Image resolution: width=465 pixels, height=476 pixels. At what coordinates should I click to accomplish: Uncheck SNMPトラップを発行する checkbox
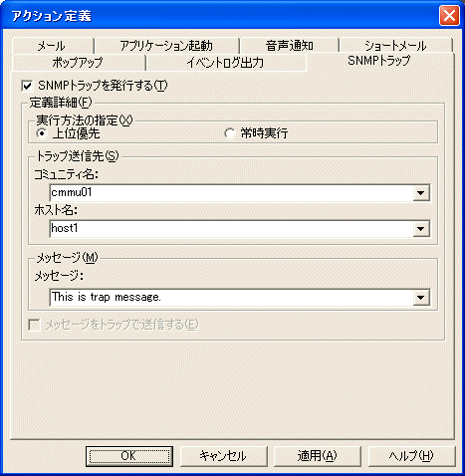(x=27, y=87)
